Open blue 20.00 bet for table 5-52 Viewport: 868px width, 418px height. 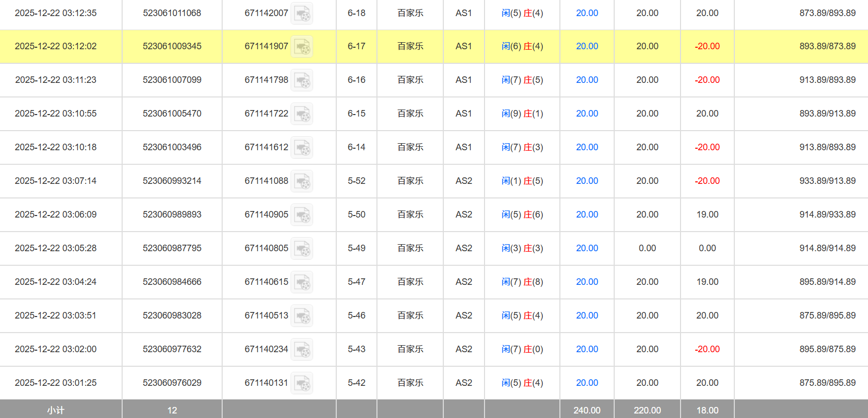pyautogui.click(x=587, y=181)
